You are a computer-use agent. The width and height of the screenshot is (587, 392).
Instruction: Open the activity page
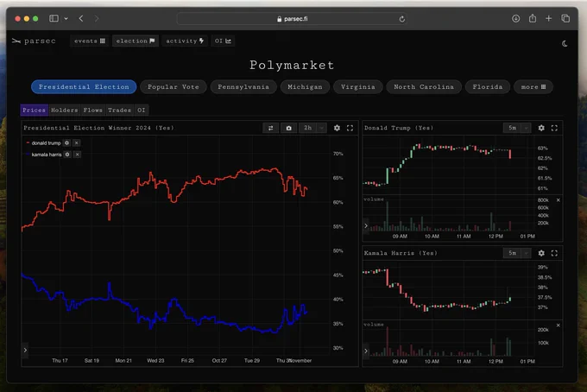tap(185, 41)
